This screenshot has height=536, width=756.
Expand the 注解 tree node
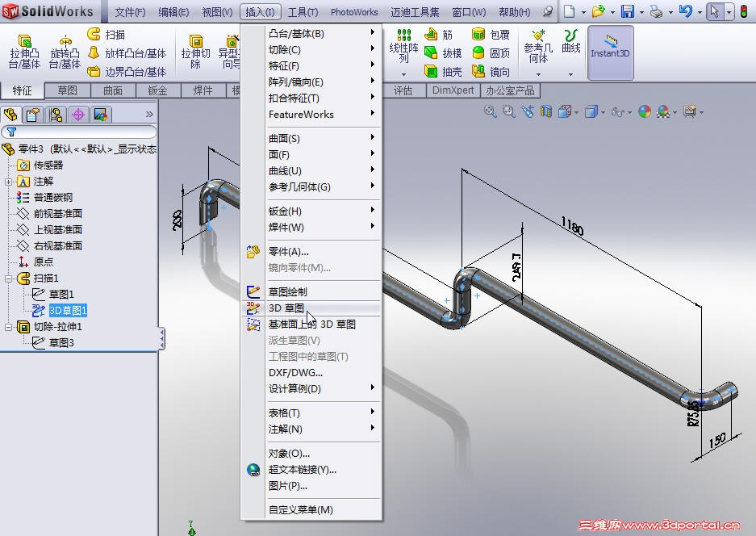tap(8, 182)
